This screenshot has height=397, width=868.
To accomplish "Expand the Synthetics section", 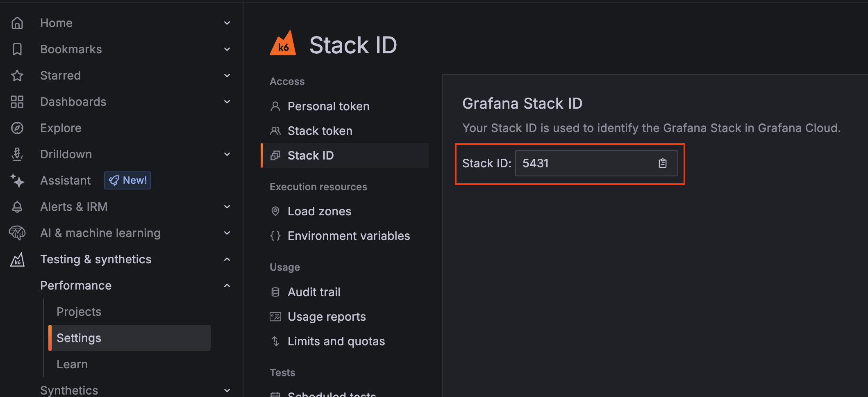I will coord(227,390).
